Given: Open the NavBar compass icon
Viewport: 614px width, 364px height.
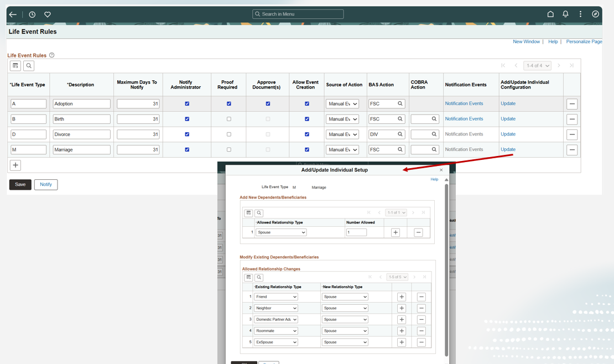Looking at the screenshot, I should click(595, 14).
